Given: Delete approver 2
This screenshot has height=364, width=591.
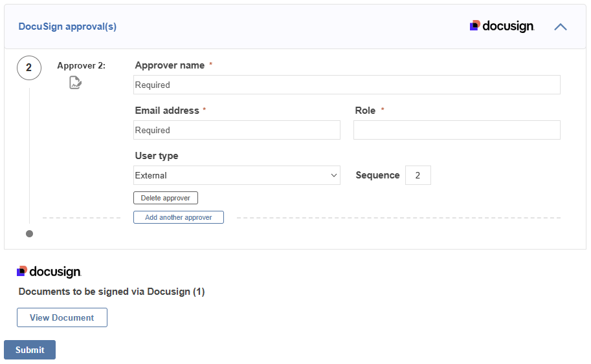Looking at the screenshot, I should click(x=166, y=198).
